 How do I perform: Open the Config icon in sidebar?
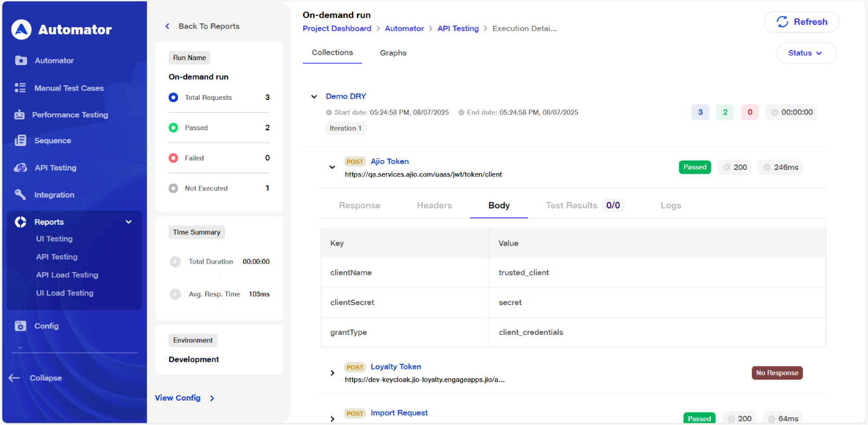point(20,326)
